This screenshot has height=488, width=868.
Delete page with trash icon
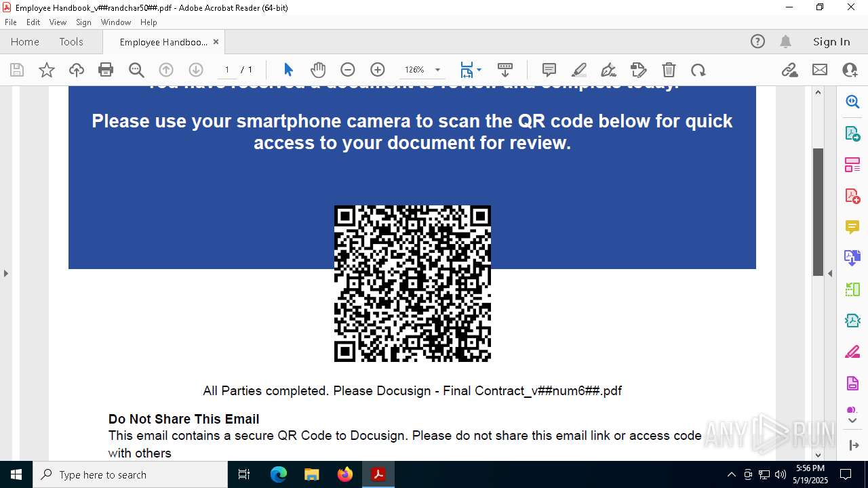[x=669, y=70]
